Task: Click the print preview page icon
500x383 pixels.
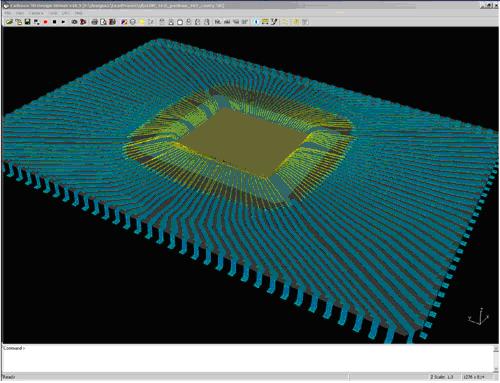Action: [x=103, y=22]
